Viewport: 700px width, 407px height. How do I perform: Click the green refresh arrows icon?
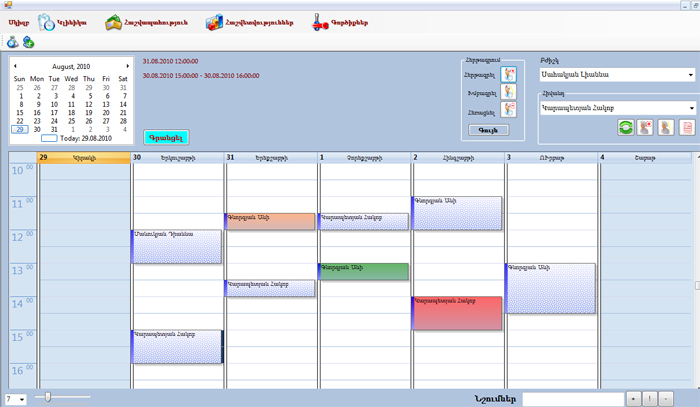(x=626, y=127)
